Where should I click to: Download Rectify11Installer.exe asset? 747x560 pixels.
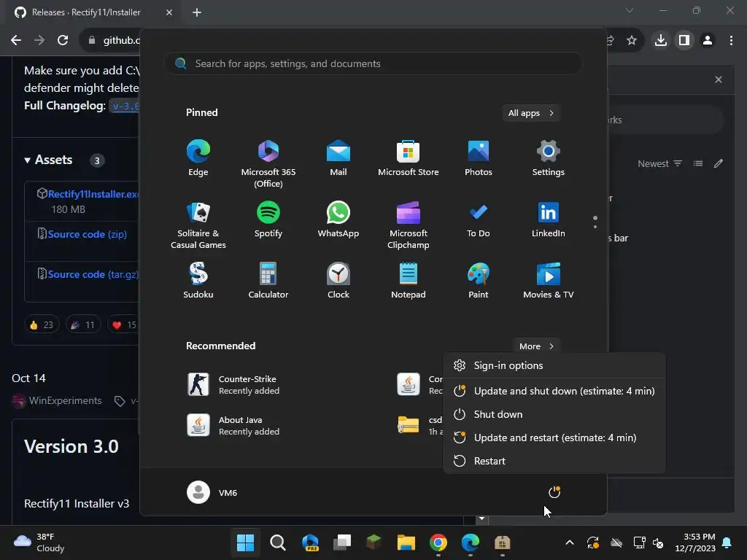pyautogui.click(x=93, y=194)
